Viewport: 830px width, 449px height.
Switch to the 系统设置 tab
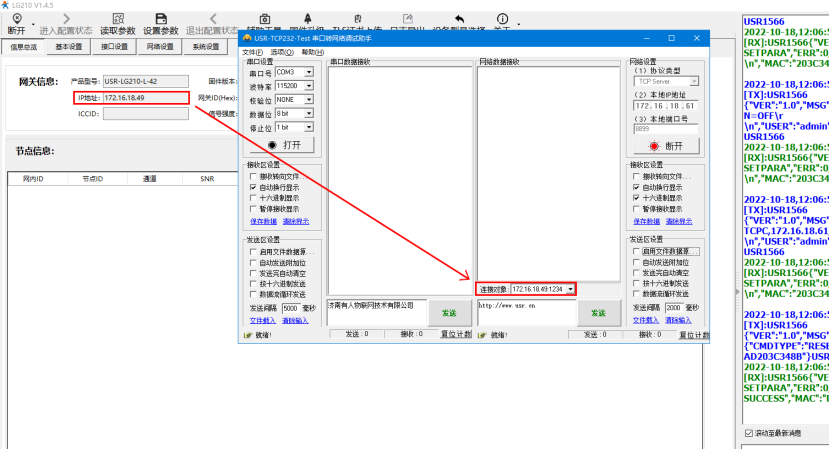(x=205, y=47)
